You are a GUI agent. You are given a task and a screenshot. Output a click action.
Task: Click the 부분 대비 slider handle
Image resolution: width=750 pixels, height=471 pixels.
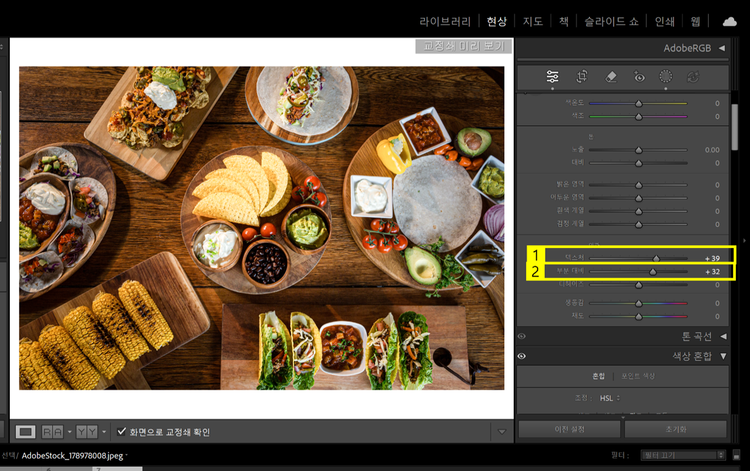click(653, 272)
